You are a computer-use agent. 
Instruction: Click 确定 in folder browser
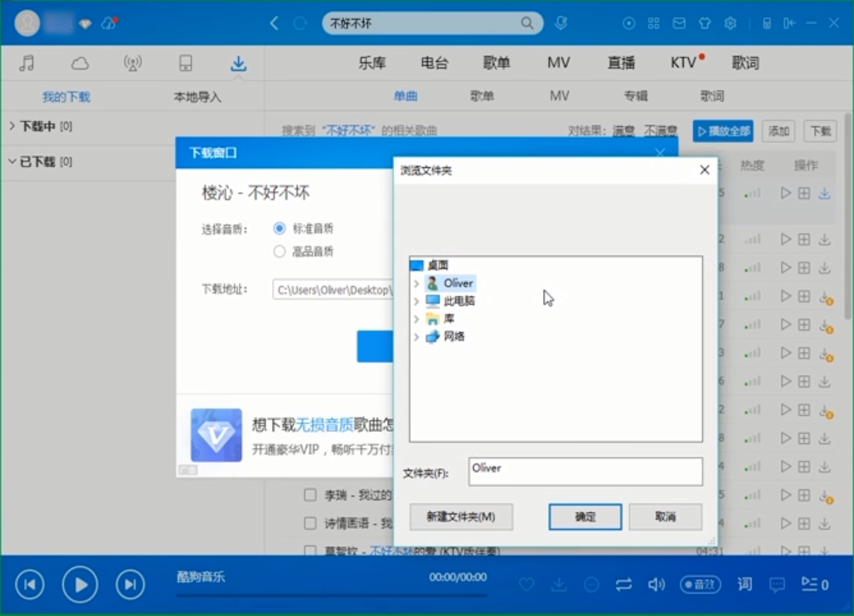tap(585, 516)
